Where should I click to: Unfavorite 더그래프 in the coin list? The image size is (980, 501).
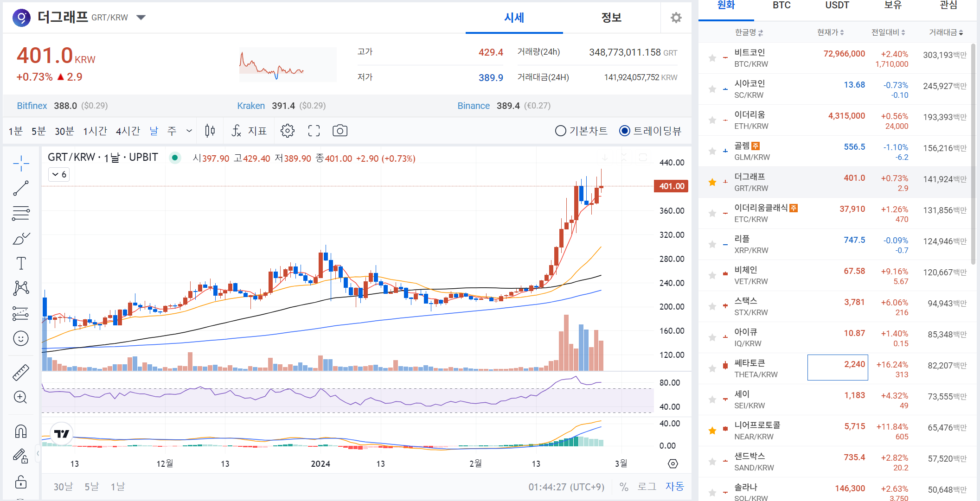[x=712, y=182]
